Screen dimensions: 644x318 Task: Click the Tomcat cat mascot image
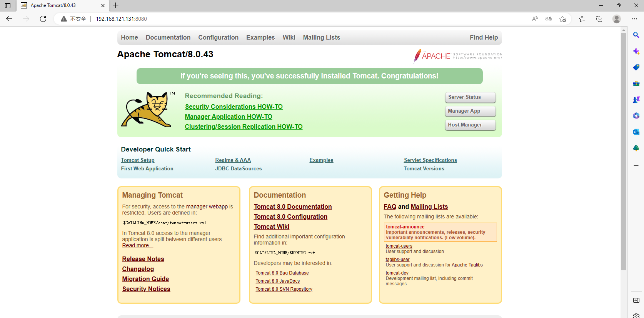148,110
